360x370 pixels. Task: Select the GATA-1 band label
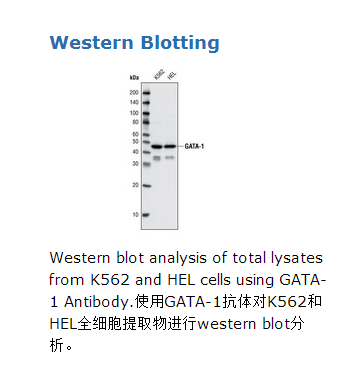point(194,146)
